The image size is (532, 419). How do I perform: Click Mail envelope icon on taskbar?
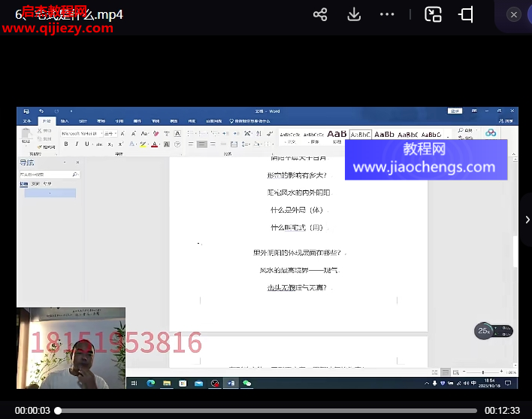[199, 383]
